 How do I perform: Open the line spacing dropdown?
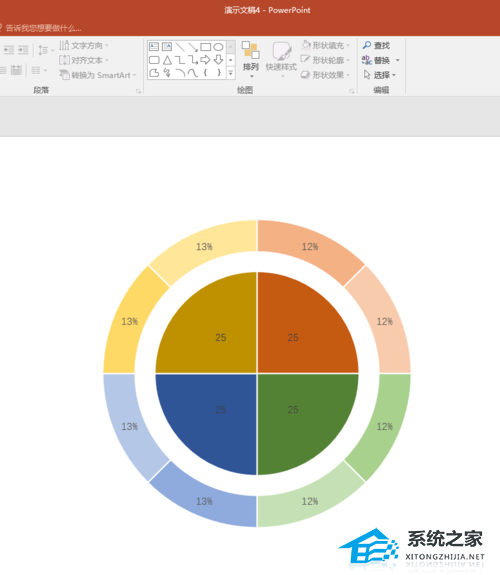45,50
